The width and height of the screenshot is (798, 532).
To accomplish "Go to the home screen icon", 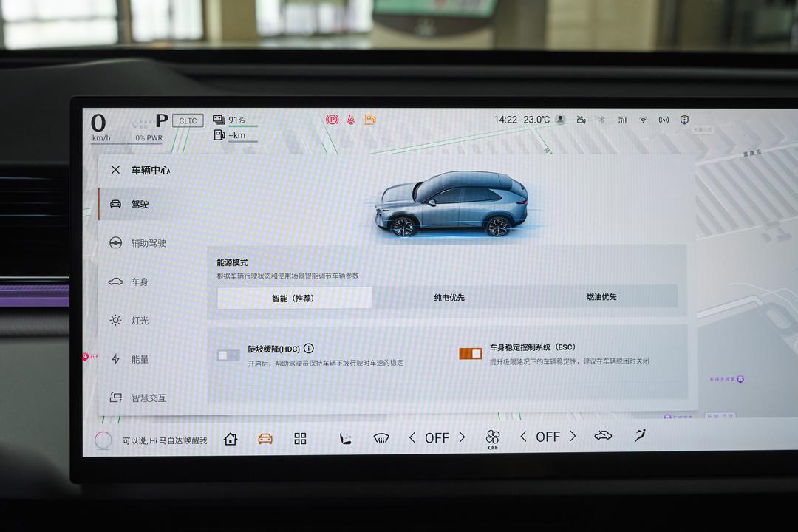I will tap(231, 439).
